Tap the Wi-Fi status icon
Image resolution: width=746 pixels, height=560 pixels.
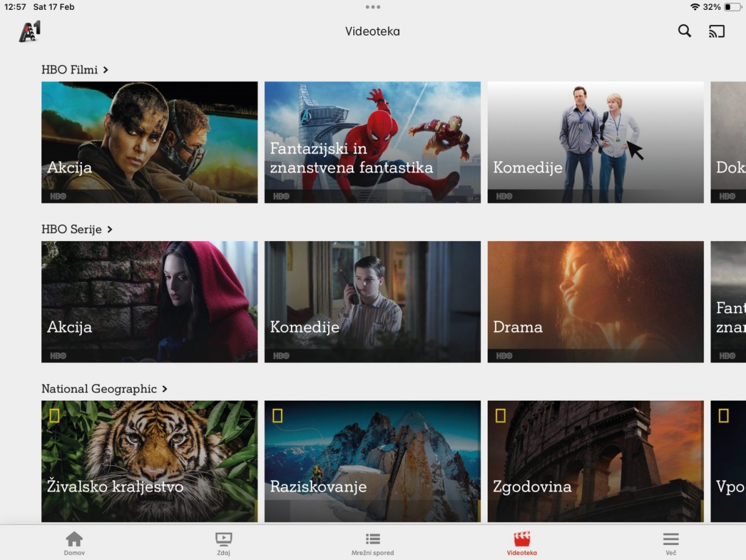[695, 7]
